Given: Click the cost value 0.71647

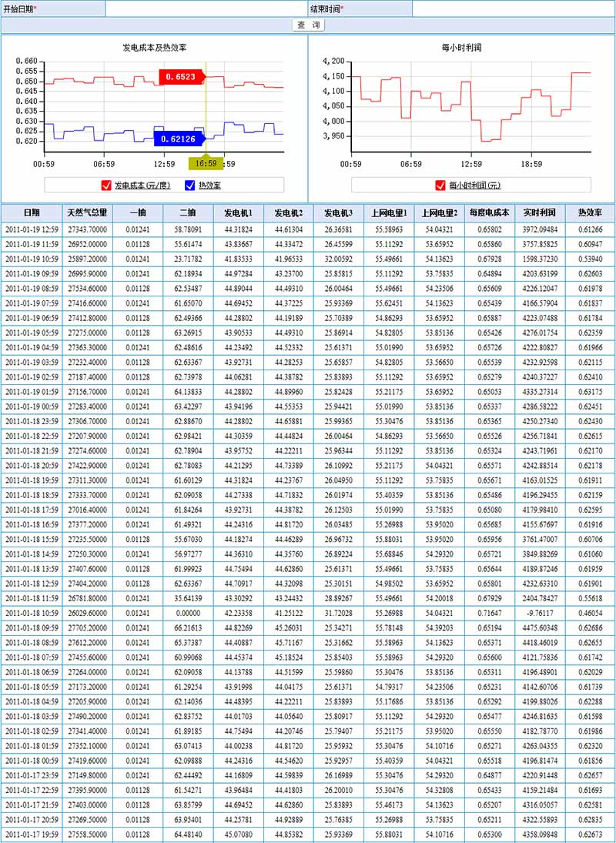Looking at the screenshot, I should (490, 613).
